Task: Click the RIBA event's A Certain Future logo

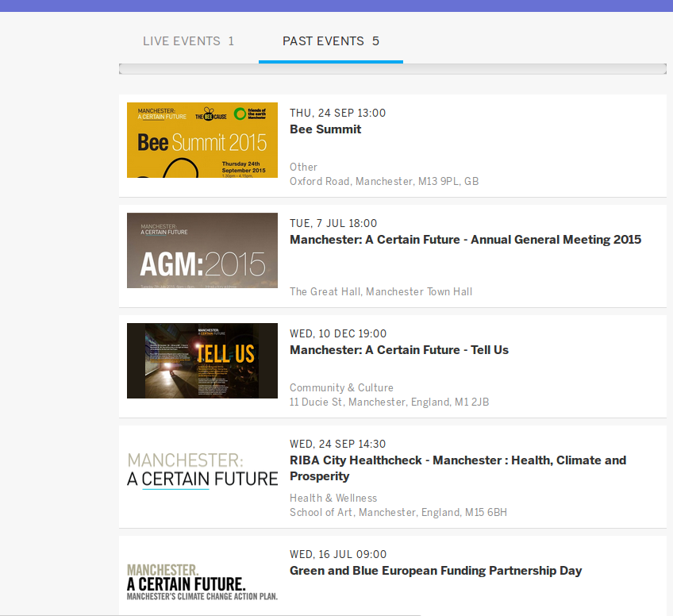Action: (x=202, y=471)
